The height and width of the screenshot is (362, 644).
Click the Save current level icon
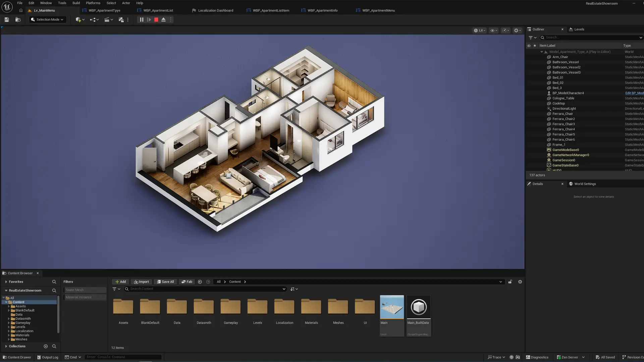tap(6, 20)
